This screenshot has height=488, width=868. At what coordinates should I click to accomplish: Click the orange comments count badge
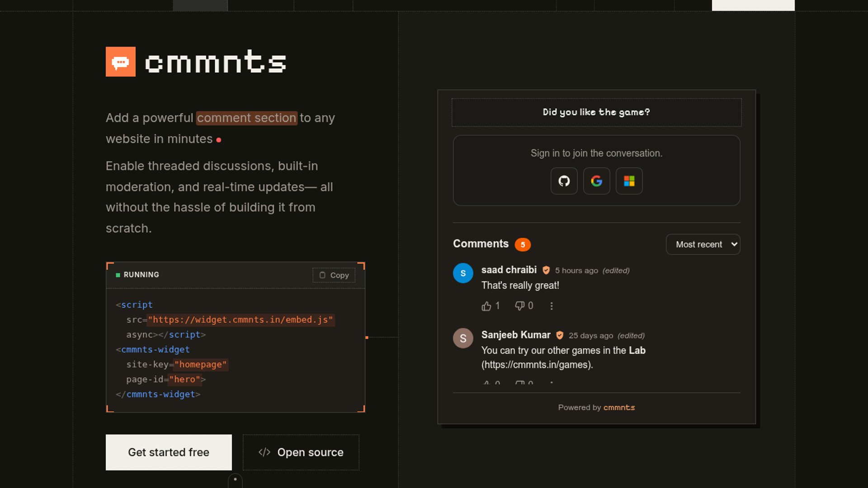click(523, 244)
